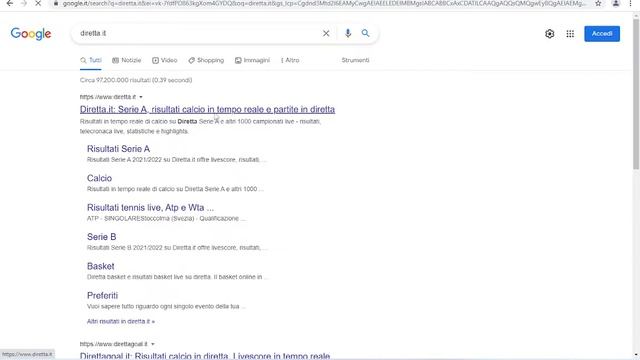Open the Serie B sitelink
The image size is (640, 360).
[x=102, y=237]
